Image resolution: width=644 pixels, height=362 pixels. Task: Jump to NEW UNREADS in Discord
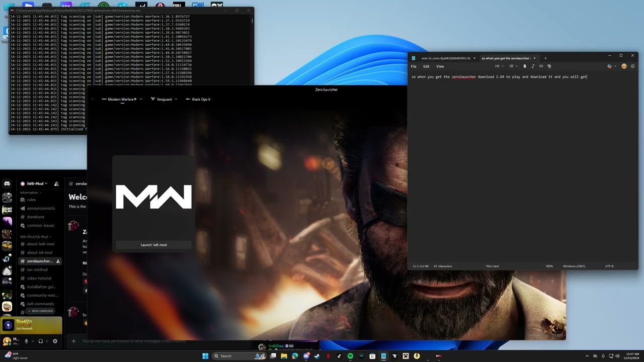(40, 311)
